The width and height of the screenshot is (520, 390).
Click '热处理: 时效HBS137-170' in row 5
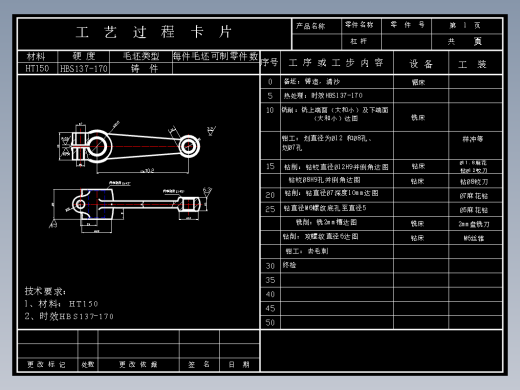pos(323,96)
